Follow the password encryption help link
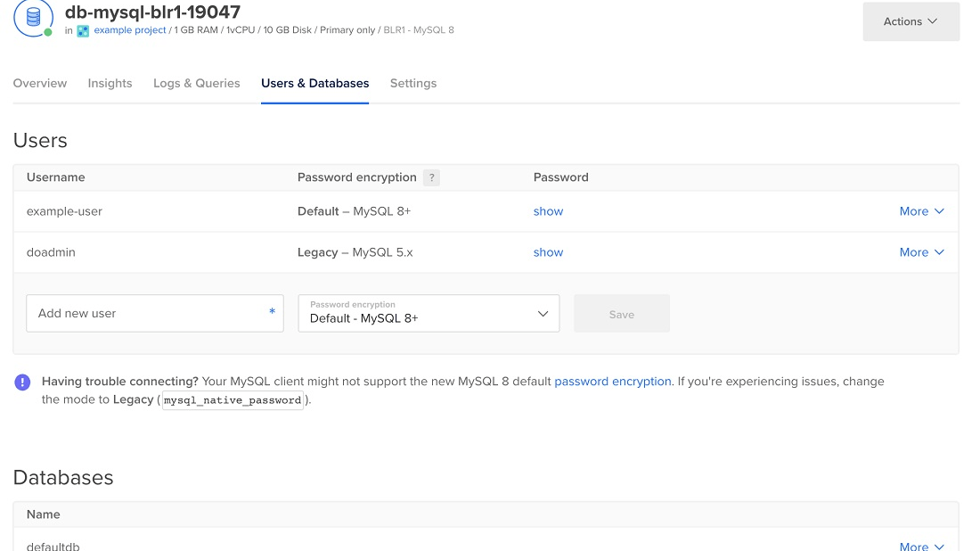980x551 pixels. coord(613,382)
